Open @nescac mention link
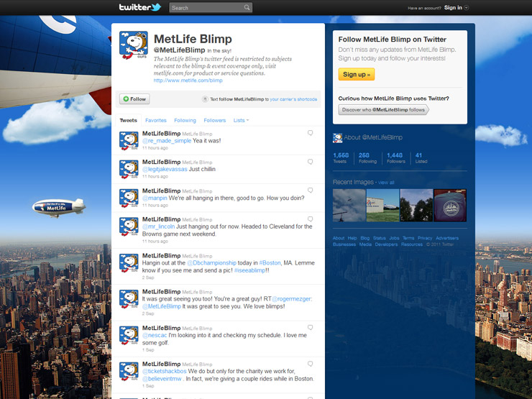532x399 pixels. point(155,335)
